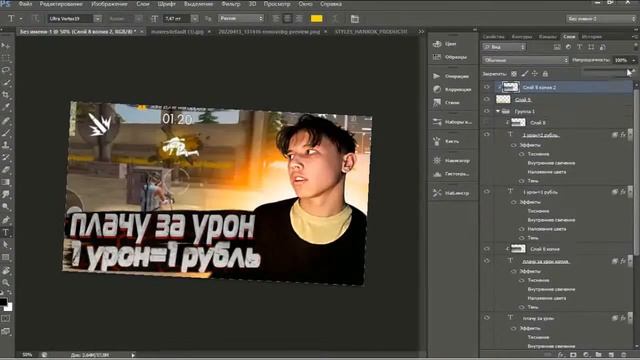The height and width of the screenshot is (360, 640).
Task: Select the Brush tool in toolbox
Action: tap(6, 132)
